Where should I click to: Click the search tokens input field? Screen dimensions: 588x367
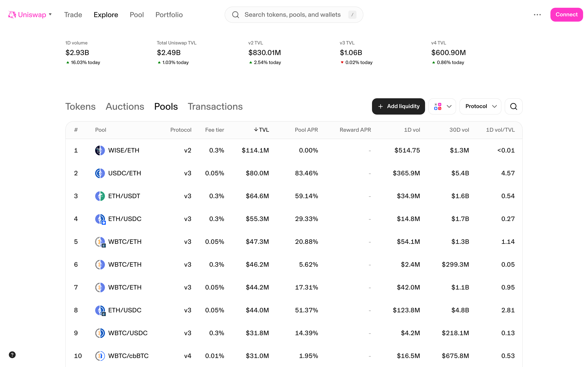tap(292, 14)
